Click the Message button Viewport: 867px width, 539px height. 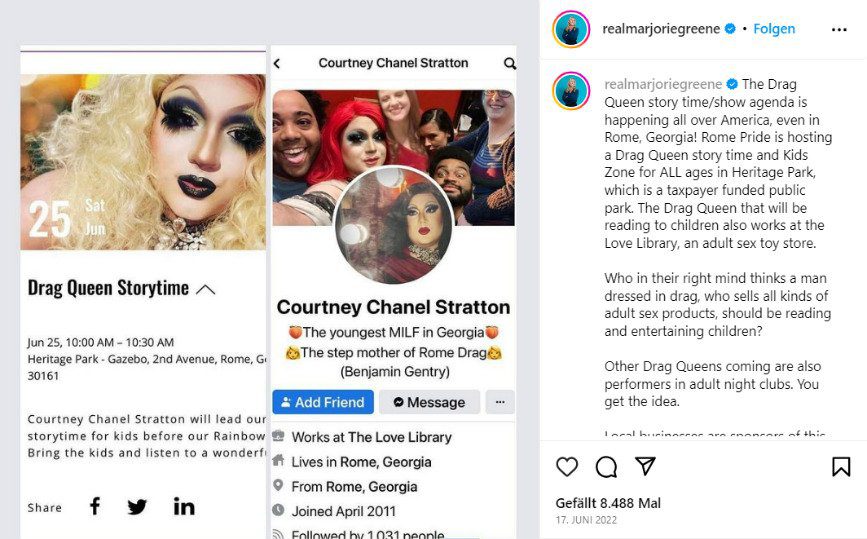click(429, 402)
